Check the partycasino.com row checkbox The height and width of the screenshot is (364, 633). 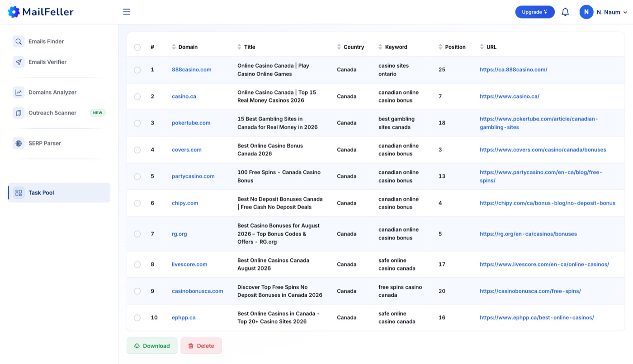coord(137,177)
